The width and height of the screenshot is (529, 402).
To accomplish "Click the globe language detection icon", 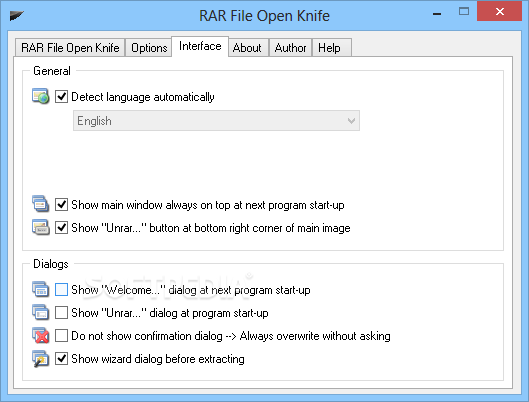I will [40, 96].
